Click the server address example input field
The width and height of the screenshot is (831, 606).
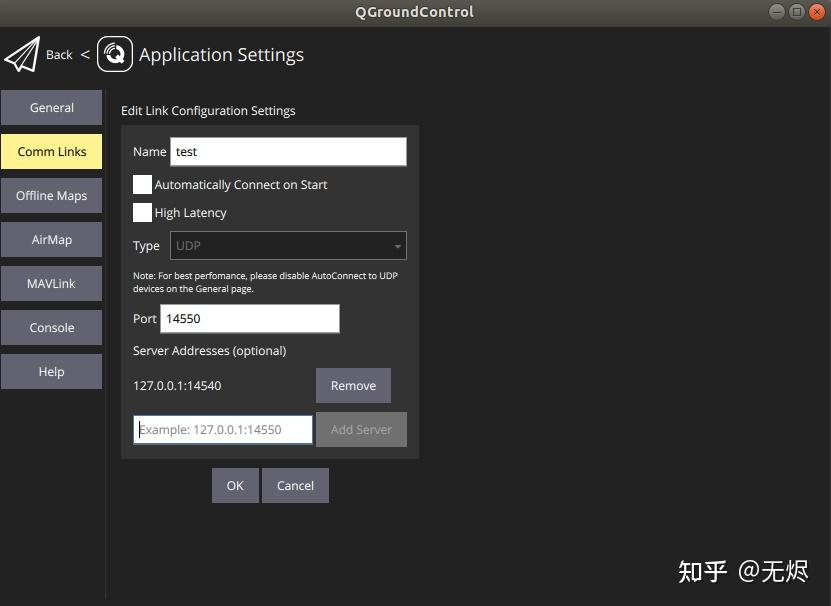(222, 429)
